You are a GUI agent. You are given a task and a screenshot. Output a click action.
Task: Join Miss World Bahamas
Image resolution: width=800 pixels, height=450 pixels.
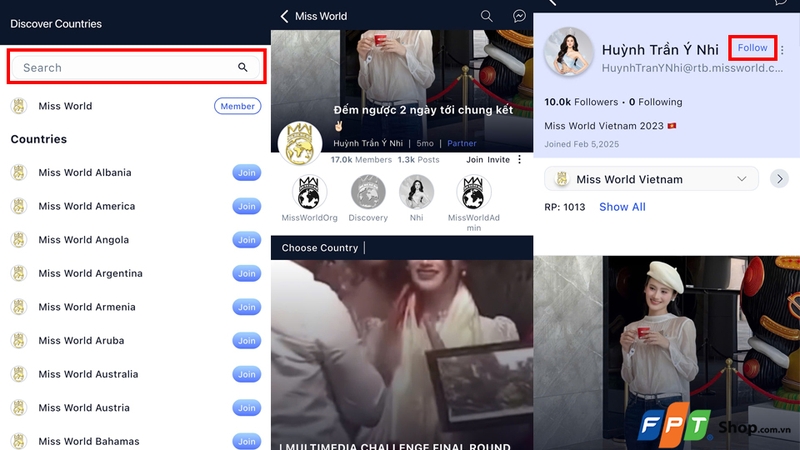pos(246,441)
